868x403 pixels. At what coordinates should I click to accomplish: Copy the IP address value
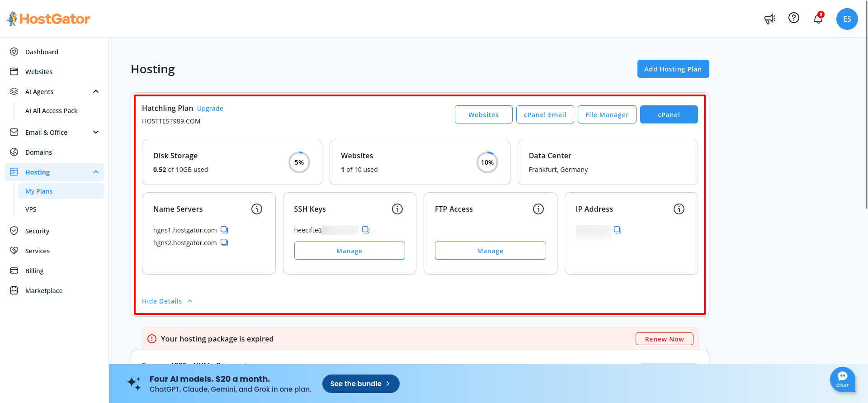(618, 230)
